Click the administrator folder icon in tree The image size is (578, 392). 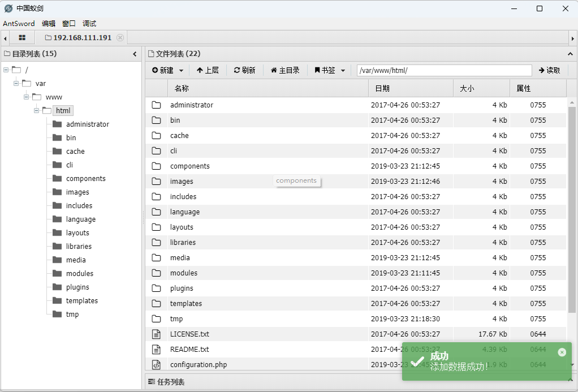click(x=57, y=124)
